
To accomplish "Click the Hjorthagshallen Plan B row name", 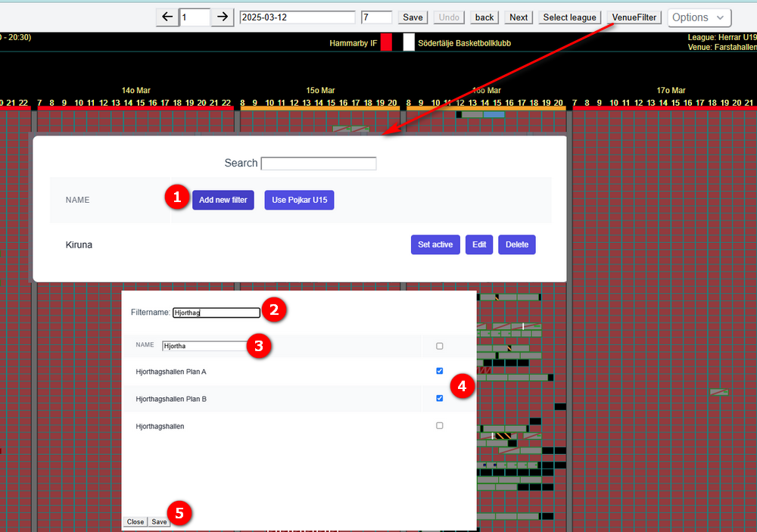I will tap(171, 399).
